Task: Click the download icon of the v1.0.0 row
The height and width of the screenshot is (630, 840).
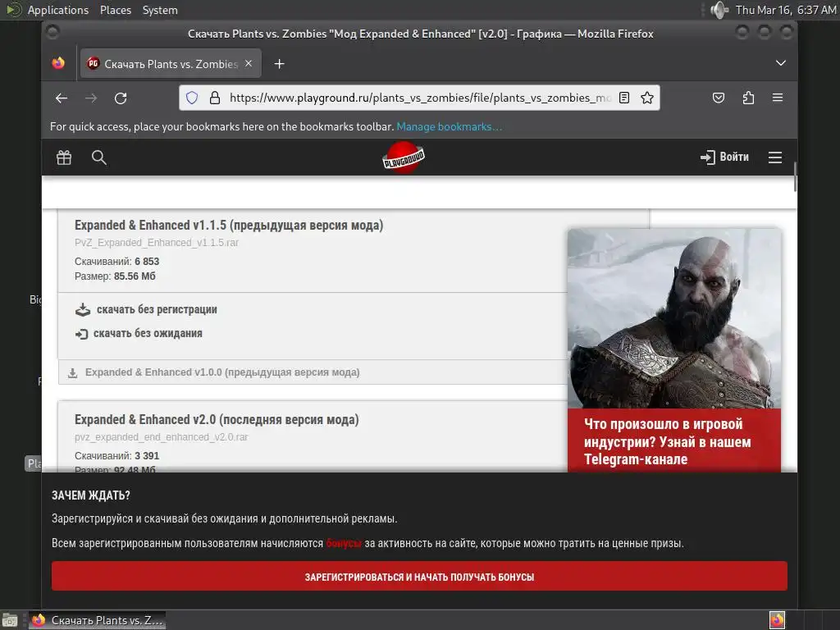Action: [72, 373]
